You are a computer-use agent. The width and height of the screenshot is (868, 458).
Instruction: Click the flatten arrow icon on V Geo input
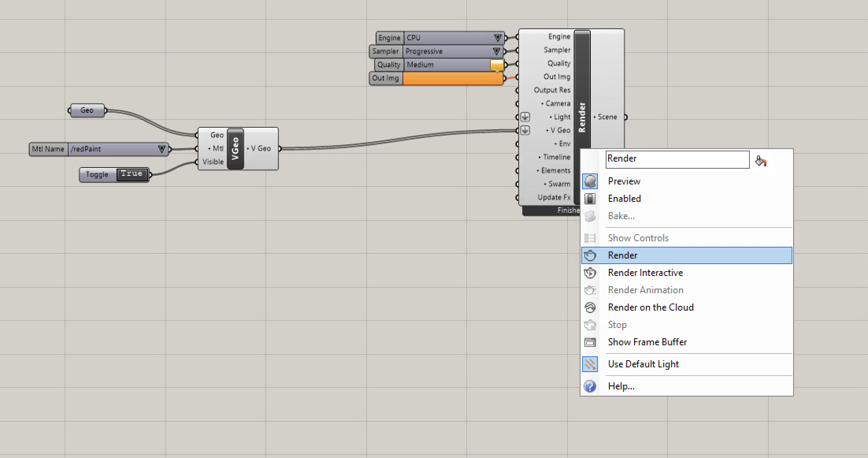pyautogui.click(x=525, y=130)
